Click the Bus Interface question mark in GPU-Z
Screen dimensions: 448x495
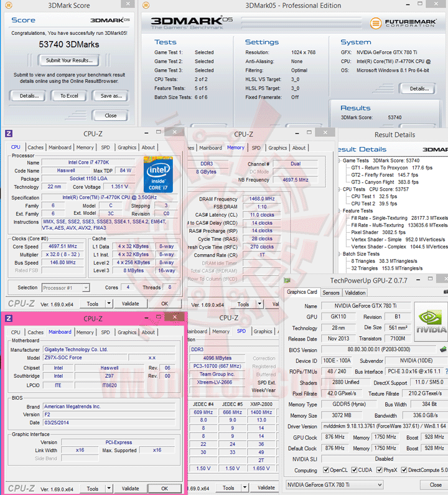point(446,372)
